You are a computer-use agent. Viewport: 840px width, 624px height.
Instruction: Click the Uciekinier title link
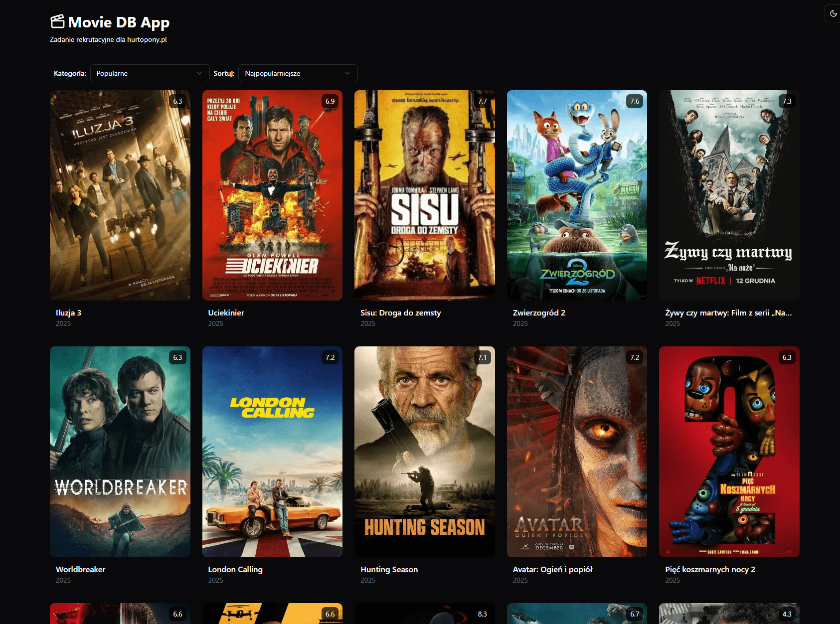coord(226,312)
